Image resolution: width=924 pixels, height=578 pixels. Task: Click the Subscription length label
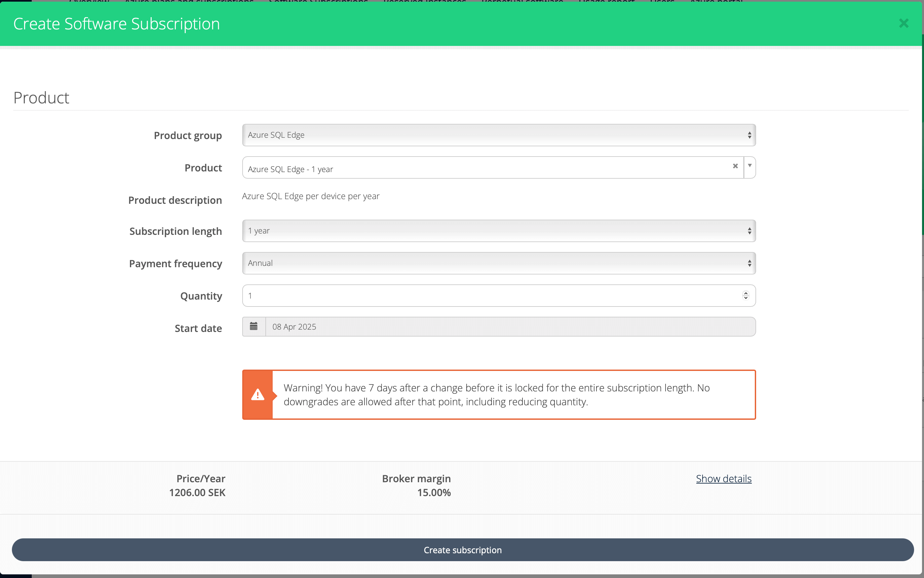click(175, 231)
